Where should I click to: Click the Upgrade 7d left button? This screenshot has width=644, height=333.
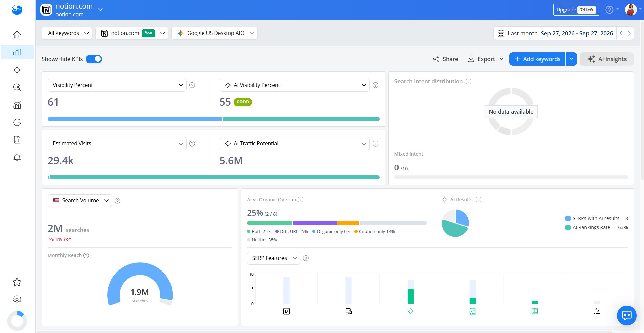pos(576,10)
